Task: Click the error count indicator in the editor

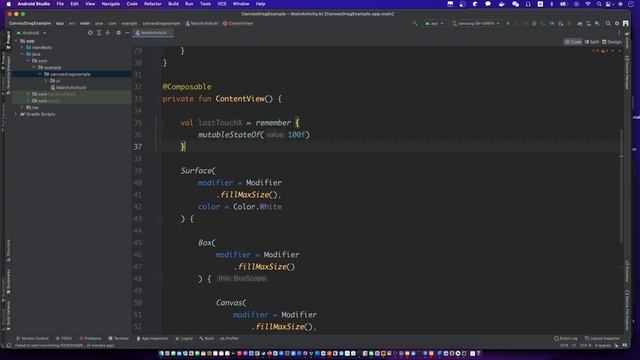Action: pos(595,51)
